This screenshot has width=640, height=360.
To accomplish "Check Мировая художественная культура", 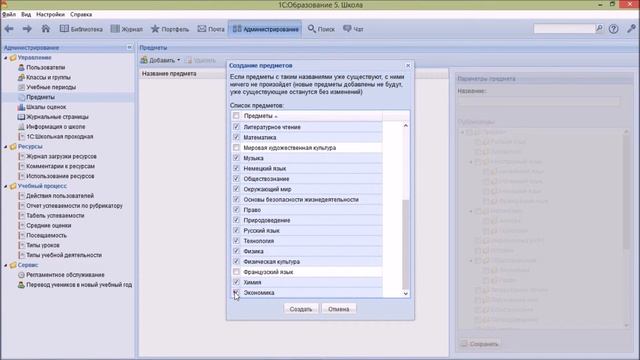I will coord(236,147).
